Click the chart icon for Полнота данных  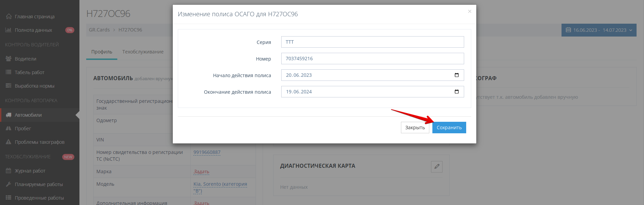pos(8,30)
